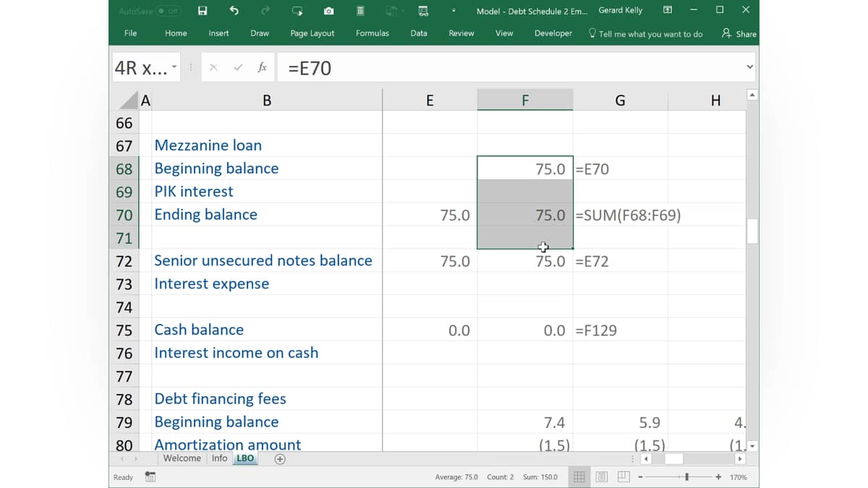868x488 pixels.
Task: Open the Data tab
Action: (x=419, y=33)
